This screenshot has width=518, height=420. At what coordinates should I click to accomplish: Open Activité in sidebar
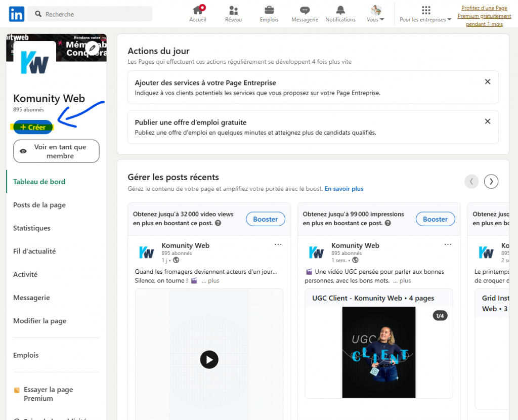(x=25, y=274)
